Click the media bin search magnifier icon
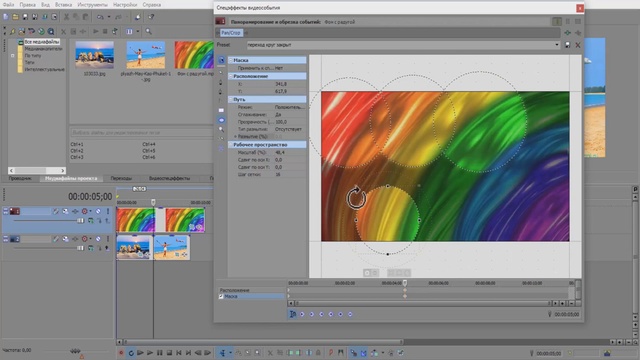Viewport: 640px width, 360px height. coord(148,31)
